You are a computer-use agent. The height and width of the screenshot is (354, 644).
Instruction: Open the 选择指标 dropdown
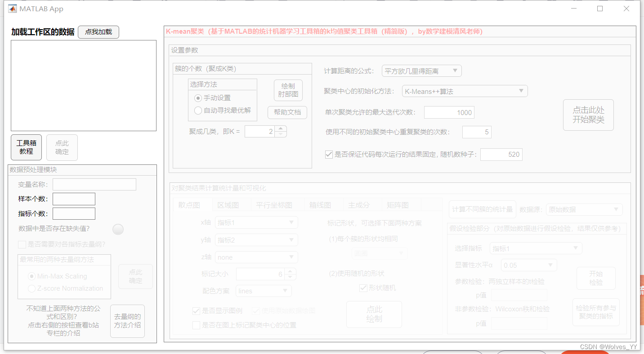point(536,248)
